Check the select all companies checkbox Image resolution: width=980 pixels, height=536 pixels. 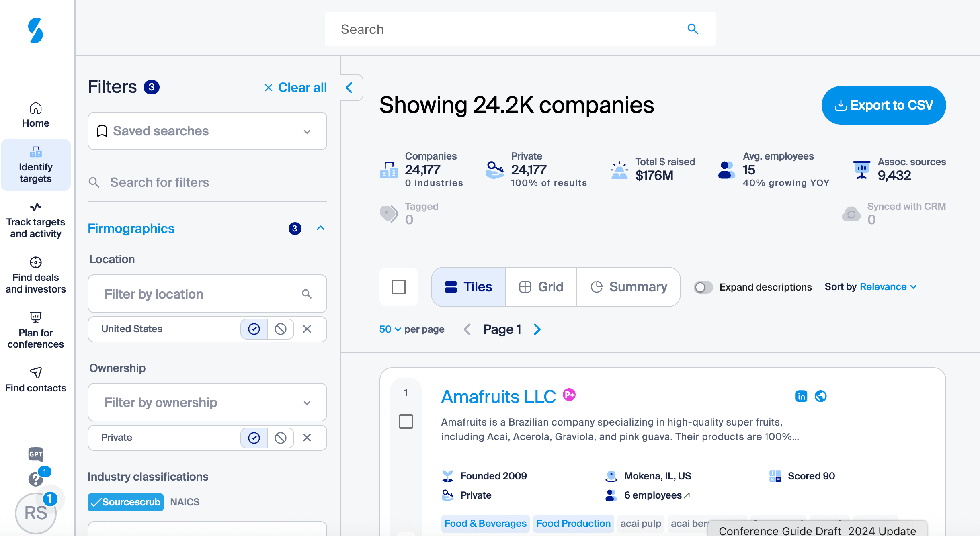[398, 287]
